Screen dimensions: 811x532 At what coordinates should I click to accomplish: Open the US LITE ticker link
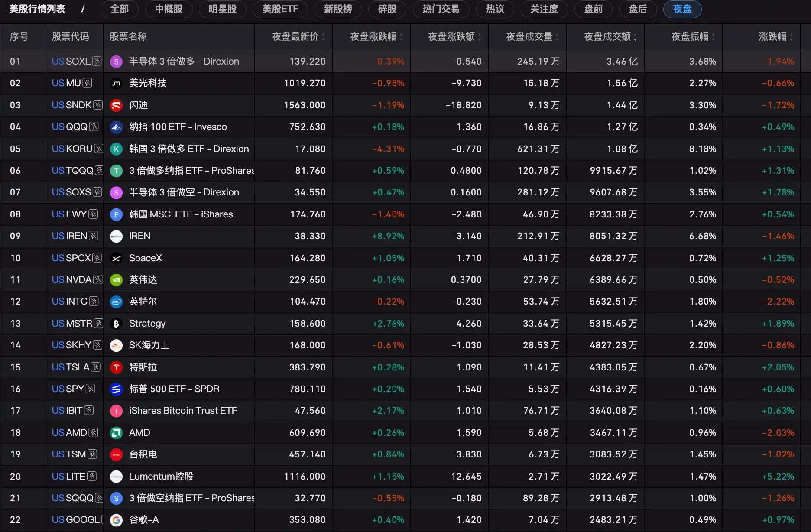[68, 476]
